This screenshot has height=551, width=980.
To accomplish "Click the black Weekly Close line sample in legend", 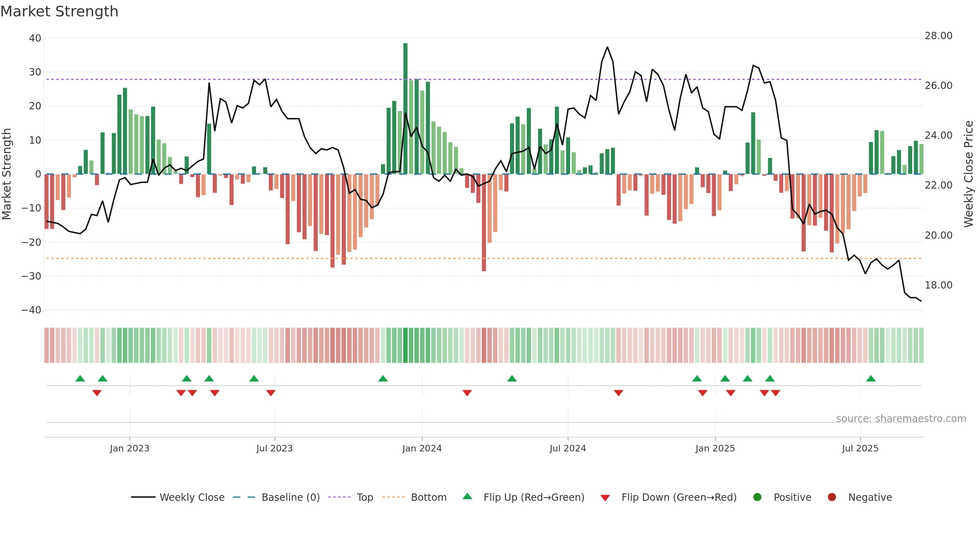I will pos(143,497).
